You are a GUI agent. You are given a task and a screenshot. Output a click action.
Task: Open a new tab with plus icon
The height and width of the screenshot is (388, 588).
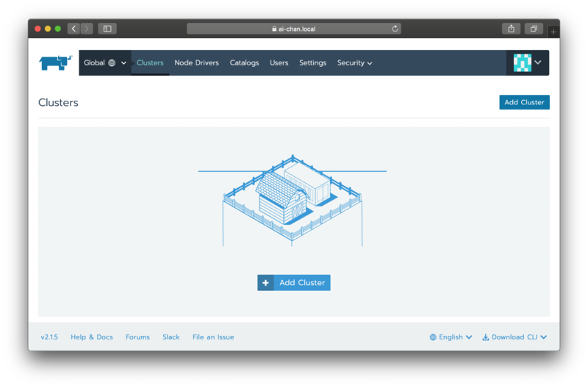553,32
